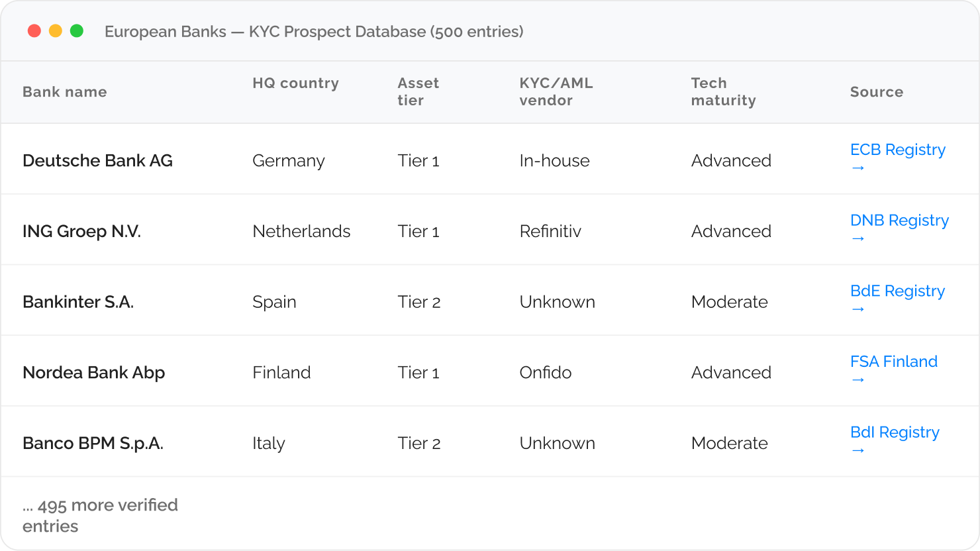980x551 pixels.
Task: Click the green maximize window button
Action: coord(77,31)
